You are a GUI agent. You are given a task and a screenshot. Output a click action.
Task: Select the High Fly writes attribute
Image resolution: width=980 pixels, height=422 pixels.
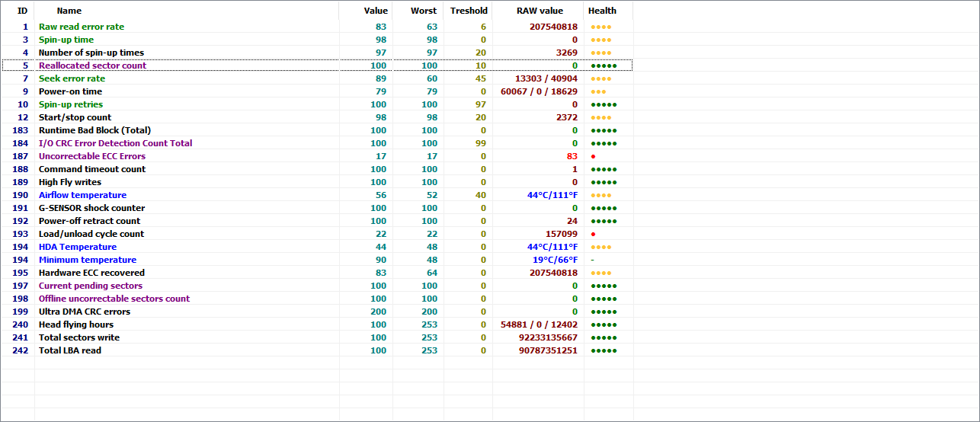coord(317,182)
